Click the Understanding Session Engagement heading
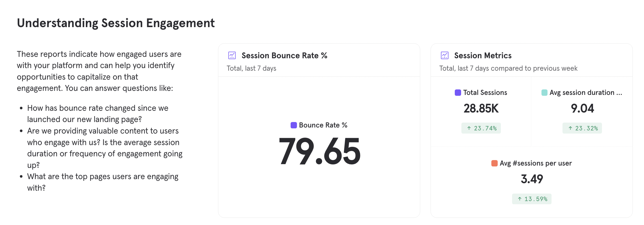This screenshot has height=225, width=644. click(116, 23)
